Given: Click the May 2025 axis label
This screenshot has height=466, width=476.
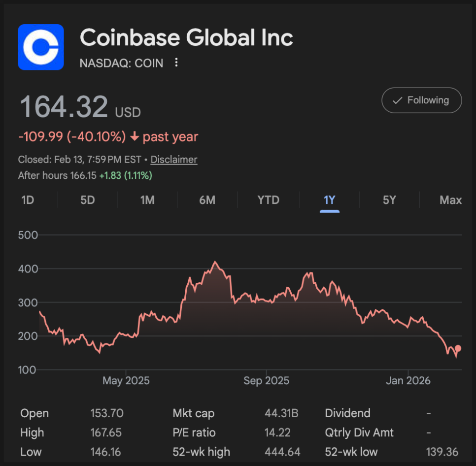Looking at the screenshot, I should point(126,381).
